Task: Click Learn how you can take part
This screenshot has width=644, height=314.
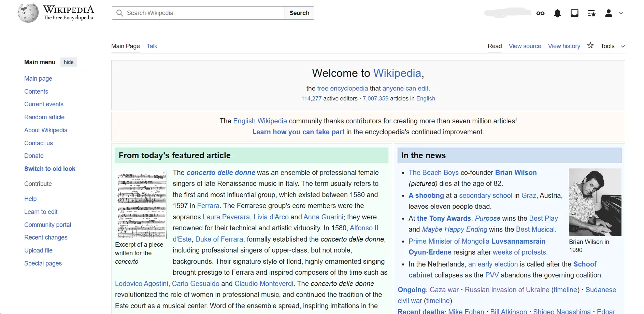Action: [x=298, y=132]
